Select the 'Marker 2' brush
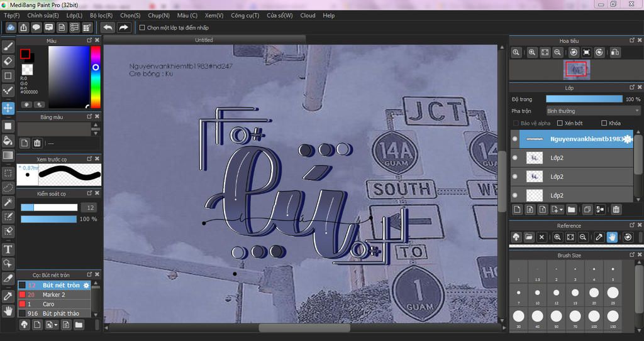The image size is (644, 341). click(54, 295)
